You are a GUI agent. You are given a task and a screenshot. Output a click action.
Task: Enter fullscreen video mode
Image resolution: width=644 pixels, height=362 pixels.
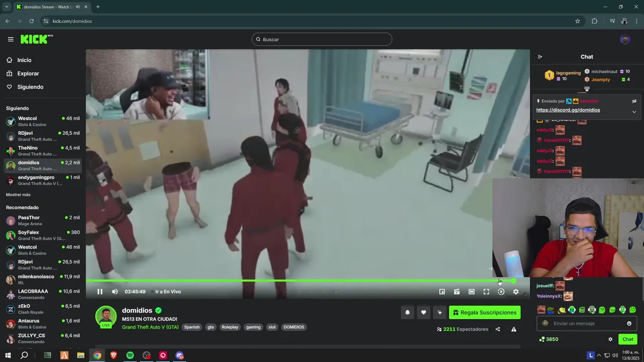pyautogui.click(x=486, y=292)
